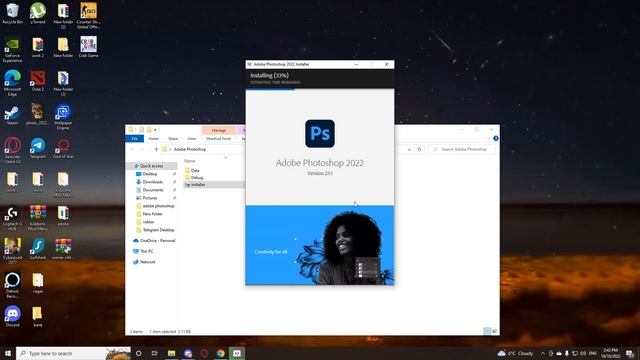Launch the Telegram desktop shortcut
Screen dimensions: 640x360
tap(38, 148)
